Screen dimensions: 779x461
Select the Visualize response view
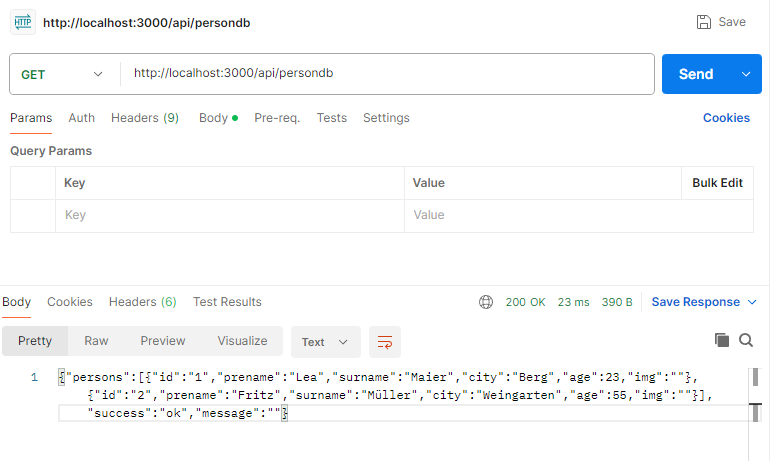tap(242, 341)
